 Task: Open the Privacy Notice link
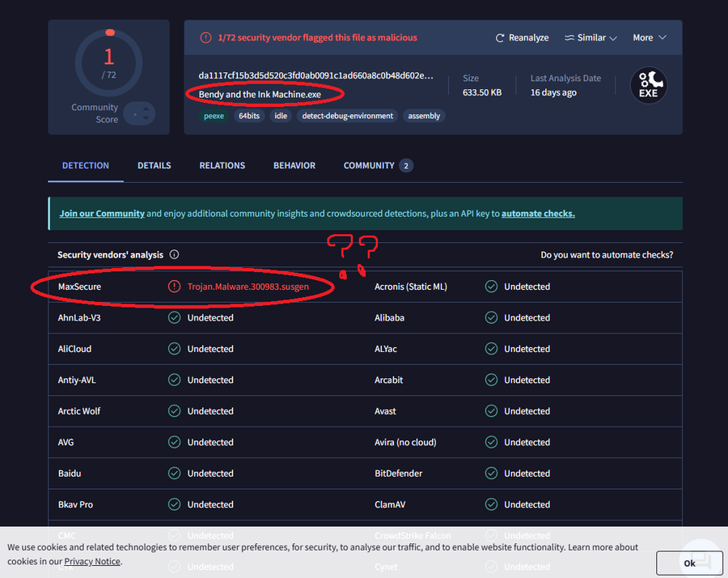click(92, 561)
